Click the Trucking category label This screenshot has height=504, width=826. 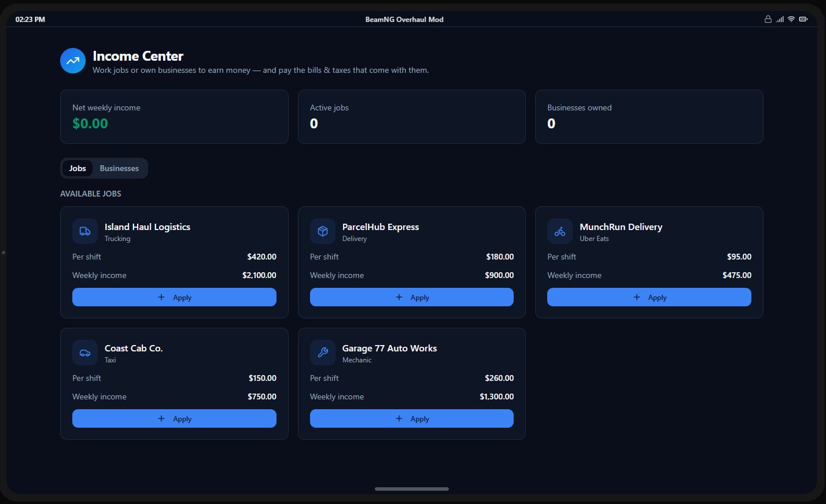click(117, 239)
